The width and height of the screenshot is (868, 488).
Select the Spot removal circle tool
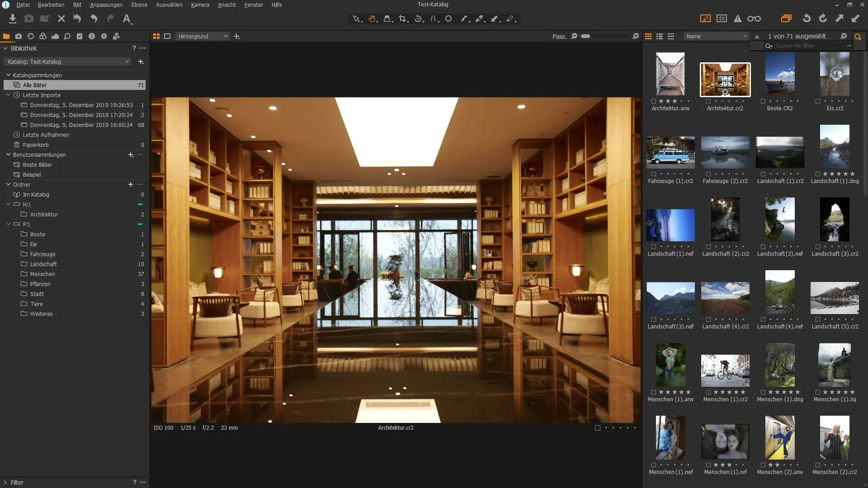(x=448, y=19)
